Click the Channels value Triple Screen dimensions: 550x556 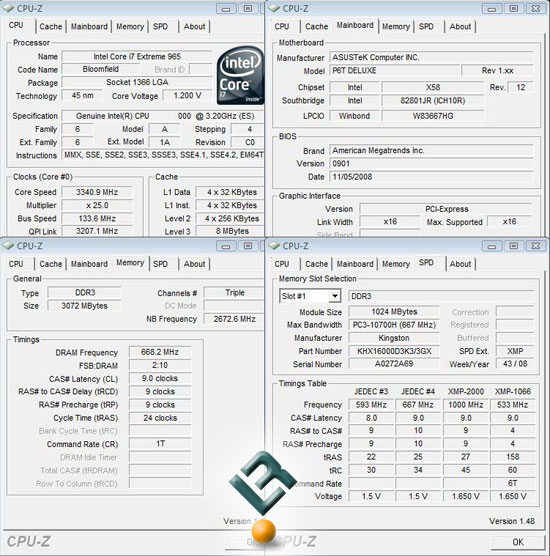click(x=234, y=293)
